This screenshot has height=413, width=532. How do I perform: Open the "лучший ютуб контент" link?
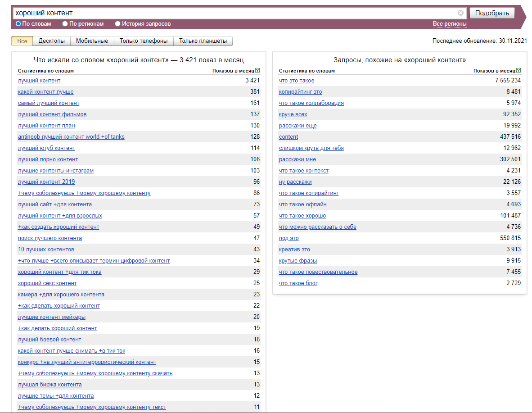[x=46, y=148]
